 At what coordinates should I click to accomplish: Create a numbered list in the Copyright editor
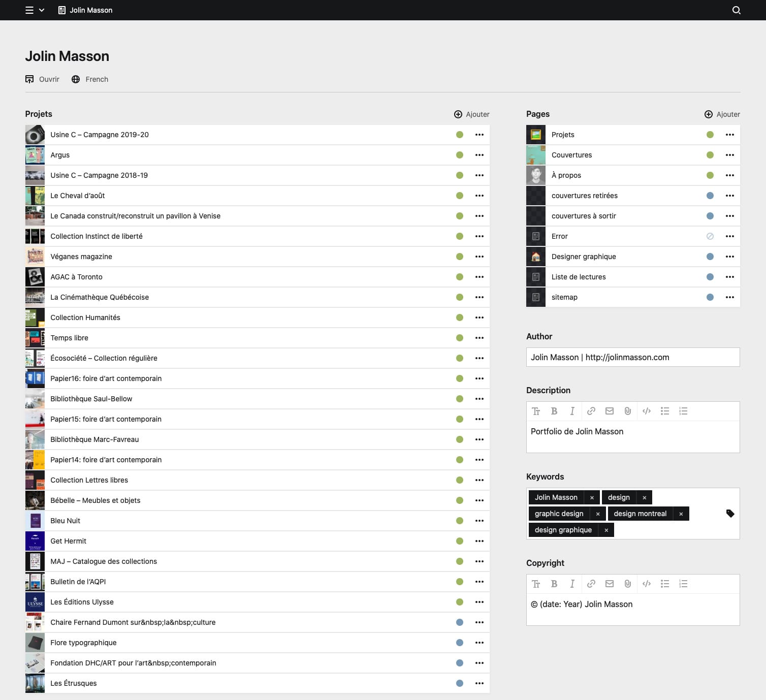(x=683, y=584)
